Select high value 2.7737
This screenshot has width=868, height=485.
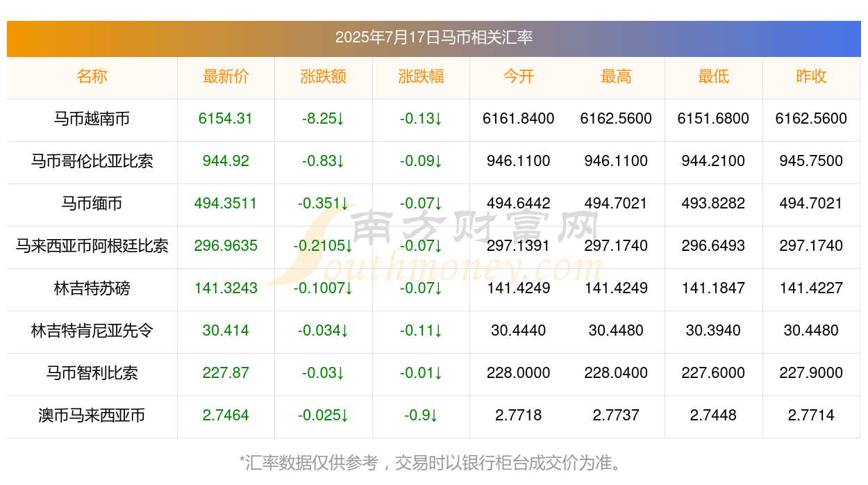click(616, 416)
